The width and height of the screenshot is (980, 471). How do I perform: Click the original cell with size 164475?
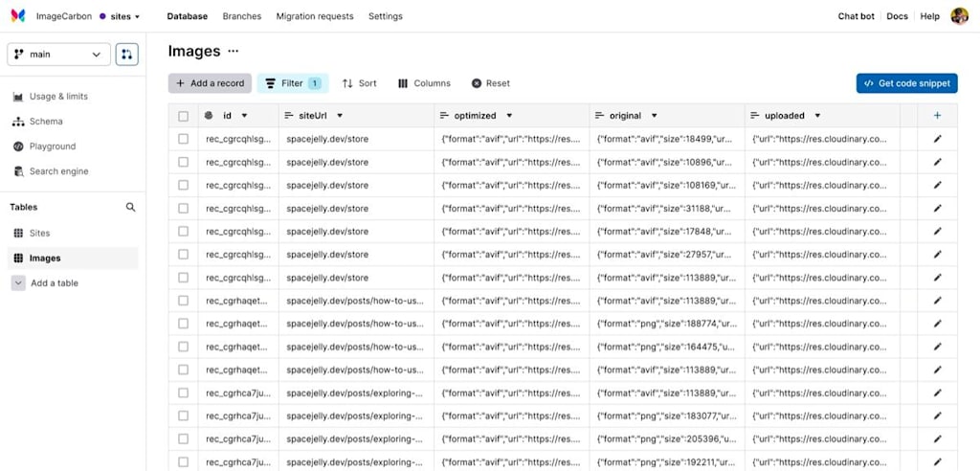tap(667, 347)
